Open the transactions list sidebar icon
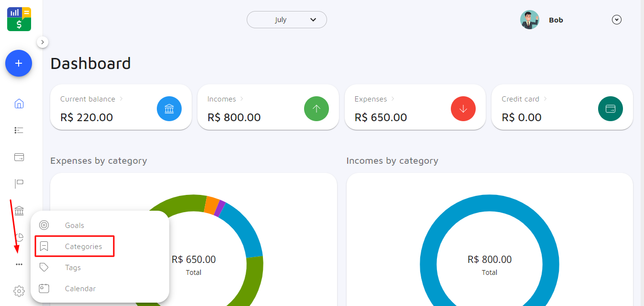 click(x=19, y=130)
